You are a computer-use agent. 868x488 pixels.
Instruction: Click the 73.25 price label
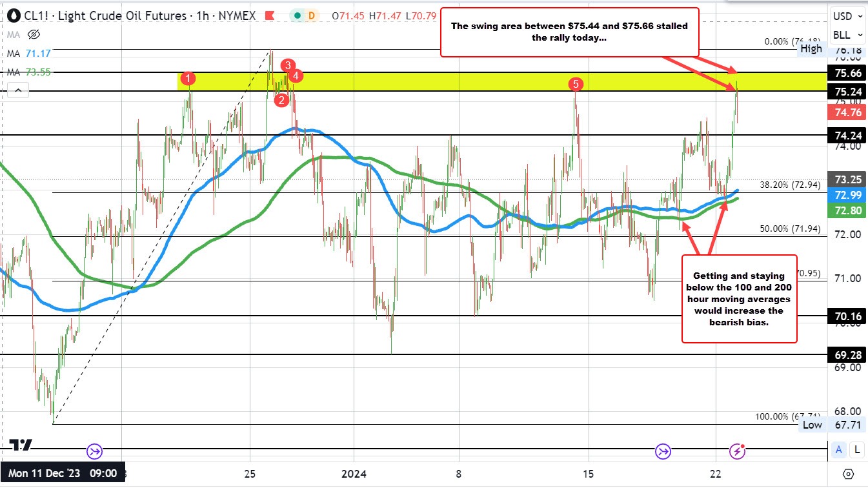tap(846, 179)
